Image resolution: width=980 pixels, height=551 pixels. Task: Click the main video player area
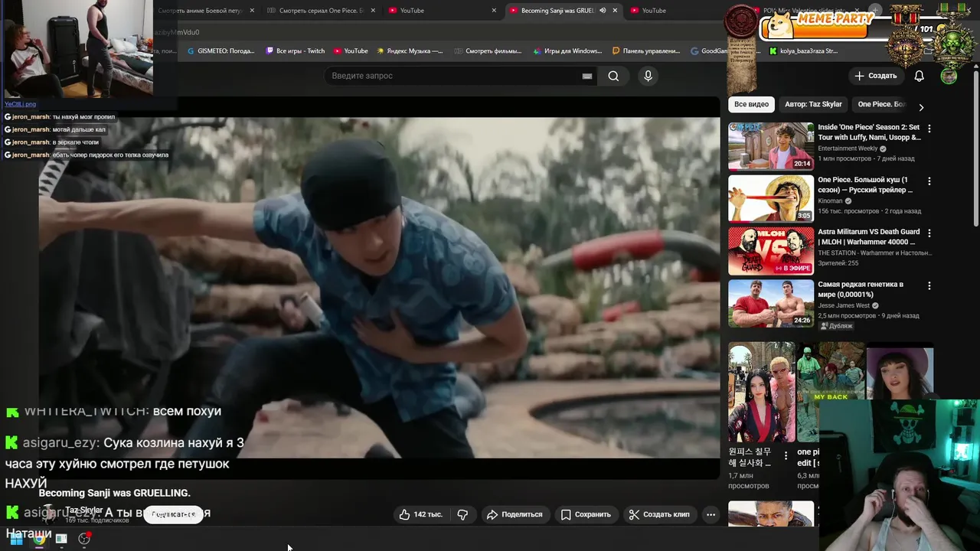[379, 287]
